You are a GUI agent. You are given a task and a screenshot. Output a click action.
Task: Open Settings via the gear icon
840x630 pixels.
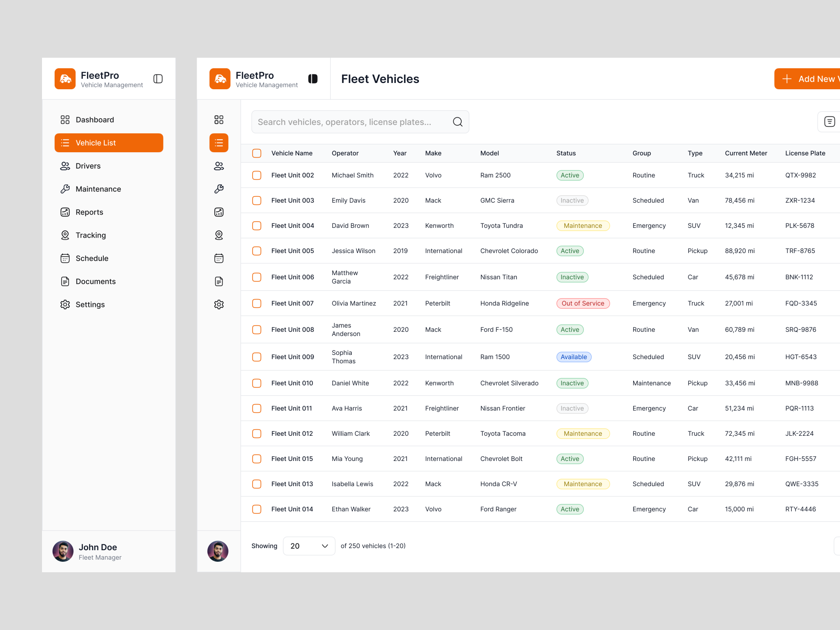point(219,304)
